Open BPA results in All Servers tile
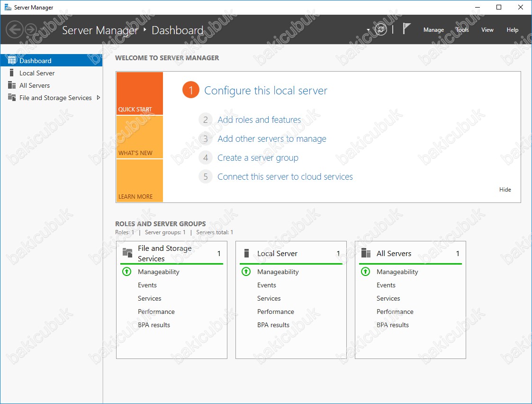This screenshot has width=532, height=404. click(392, 325)
